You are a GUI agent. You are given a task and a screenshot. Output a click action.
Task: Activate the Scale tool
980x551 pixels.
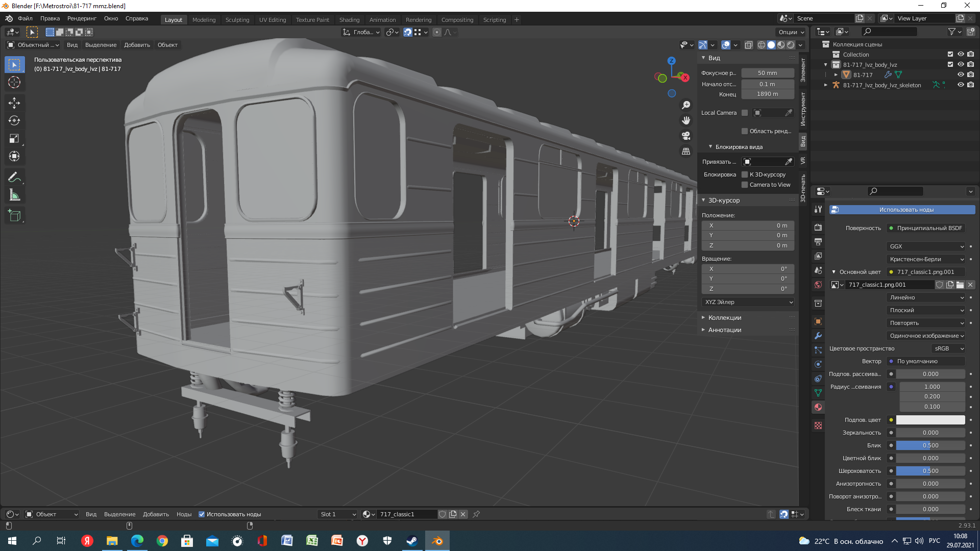(14, 139)
